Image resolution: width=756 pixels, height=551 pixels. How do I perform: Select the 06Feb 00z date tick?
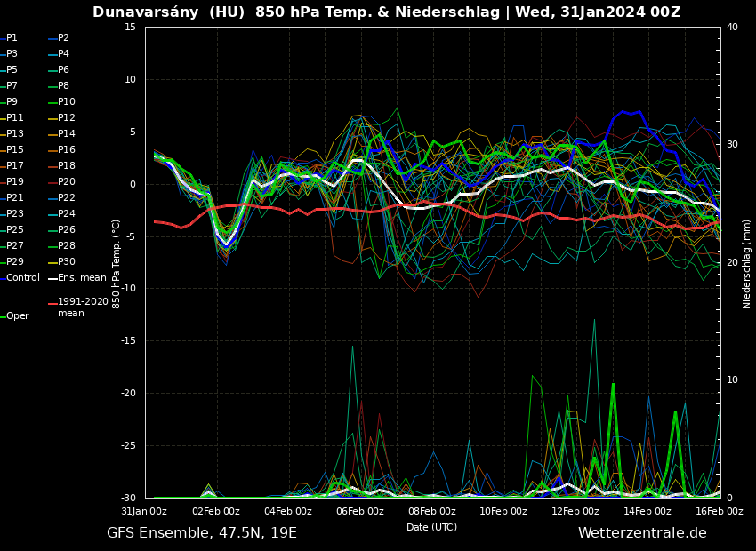(x=359, y=511)
